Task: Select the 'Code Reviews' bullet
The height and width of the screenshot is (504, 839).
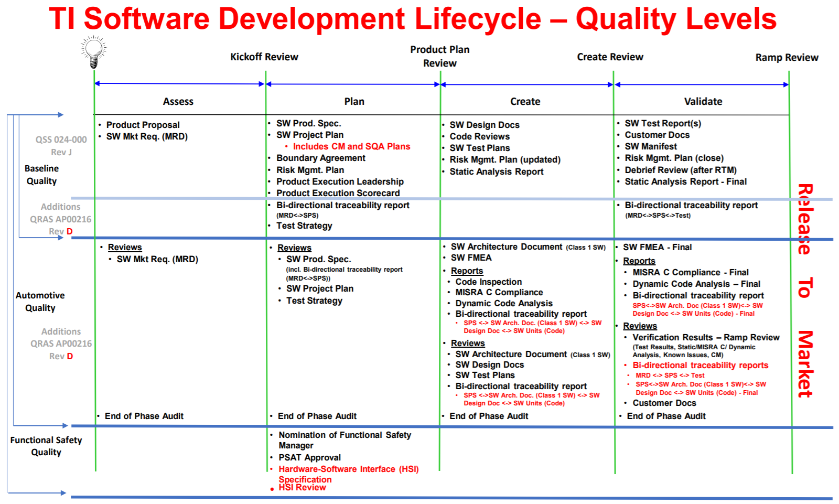Action: 479,136
